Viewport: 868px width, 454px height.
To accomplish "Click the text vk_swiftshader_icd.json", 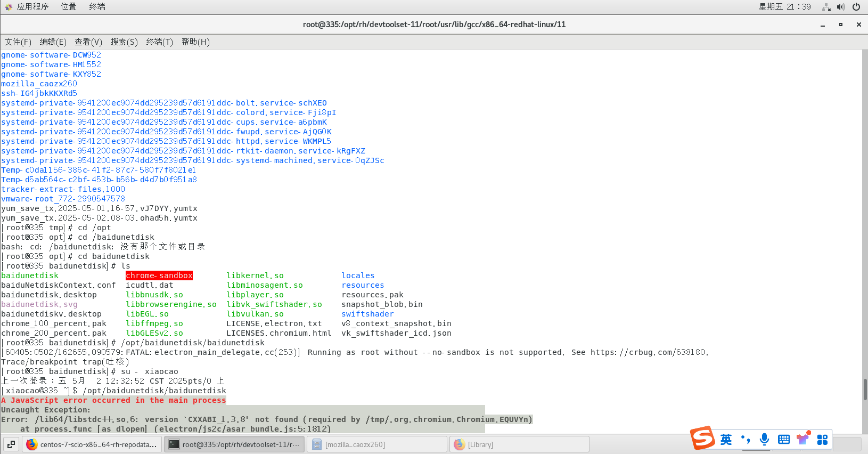I will [x=396, y=333].
